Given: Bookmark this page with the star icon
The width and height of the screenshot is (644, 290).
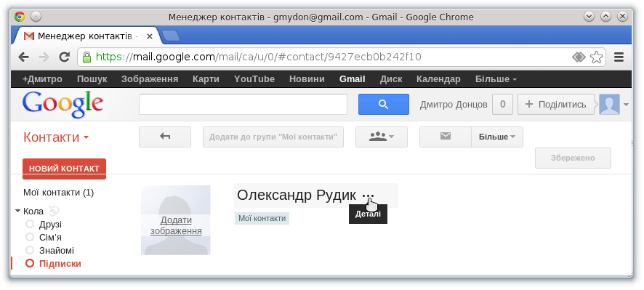Looking at the screenshot, I should click(596, 57).
